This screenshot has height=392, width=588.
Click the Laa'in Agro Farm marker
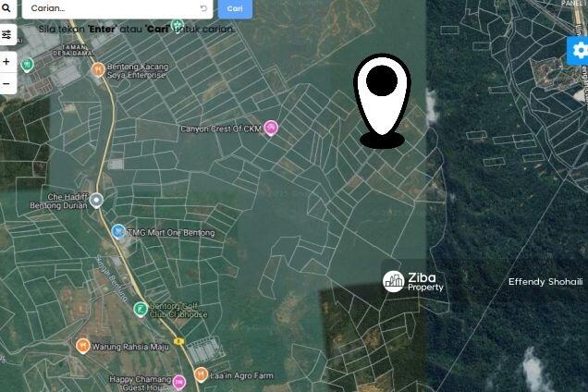(x=201, y=374)
